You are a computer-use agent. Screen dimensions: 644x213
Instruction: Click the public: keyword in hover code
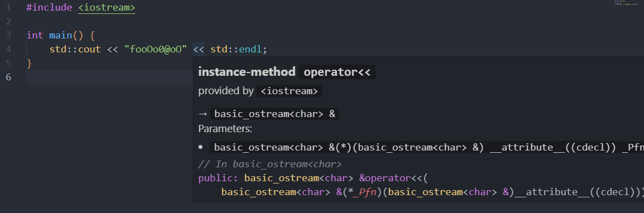coord(219,178)
